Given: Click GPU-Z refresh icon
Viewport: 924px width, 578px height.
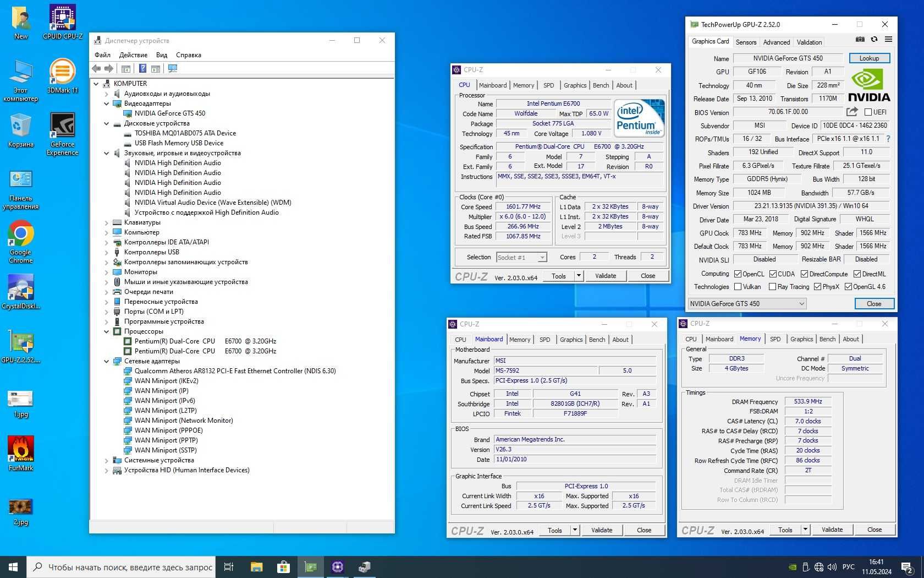Looking at the screenshot, I should [x=874, y=40].
